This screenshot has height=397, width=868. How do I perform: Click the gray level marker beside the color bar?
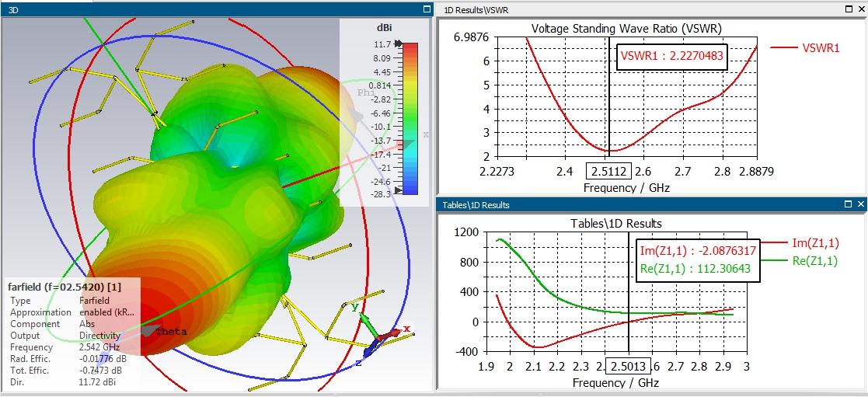point(409,144)
